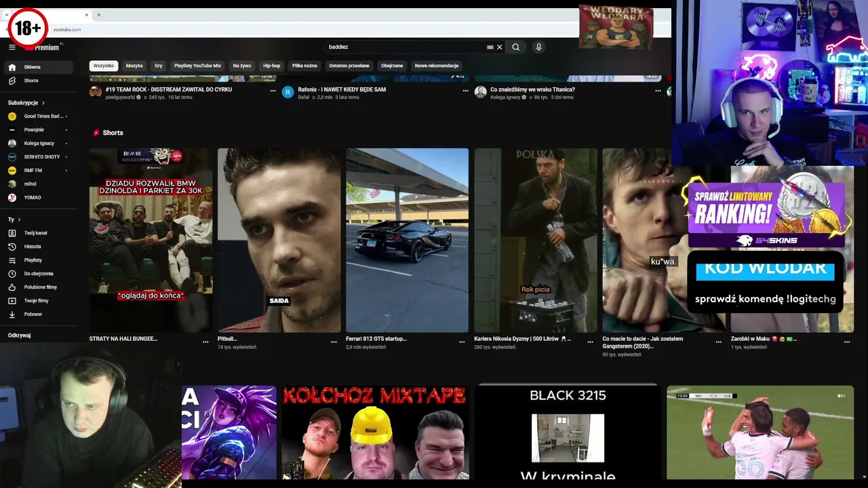Start voice search with the microphone icon
Image resolution: width=868 pixels, height=488 pixels.
538,47
